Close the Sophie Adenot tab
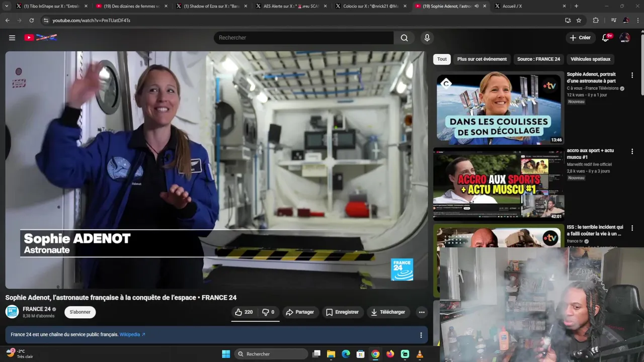The width and height of the screenshot is (644, 362). tap(485, 6)
